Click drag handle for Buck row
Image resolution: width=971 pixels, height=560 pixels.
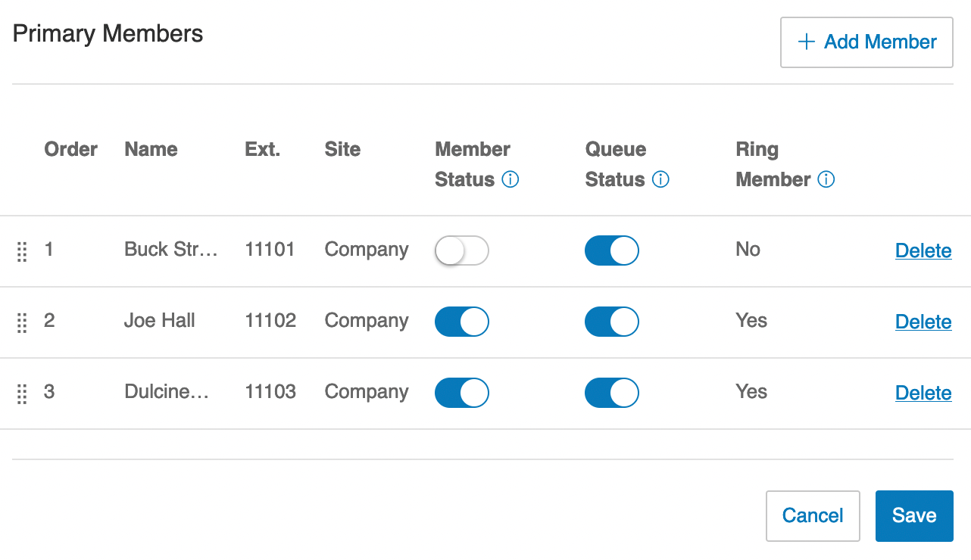[x=22, y=251]
